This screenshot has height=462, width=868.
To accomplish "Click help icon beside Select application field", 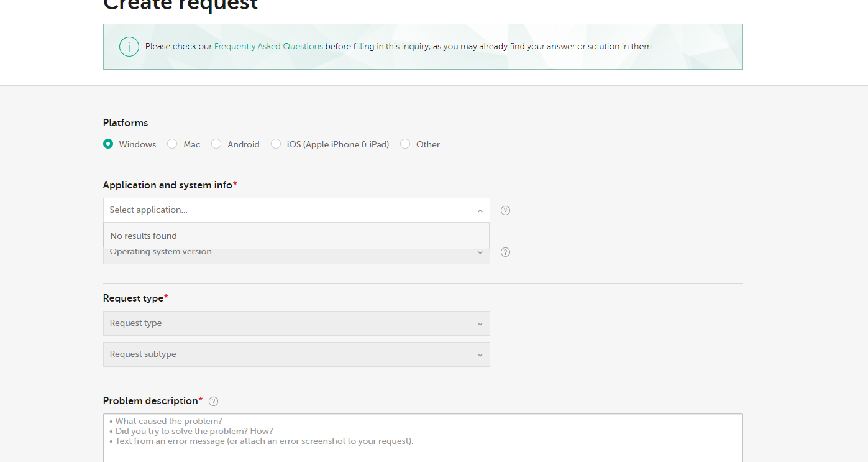I will tap(505, 210).
